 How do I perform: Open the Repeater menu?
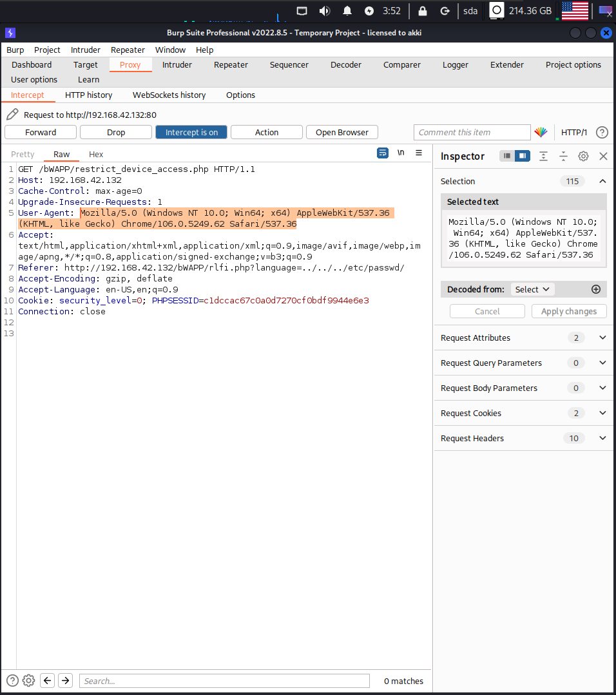tap(128, 50)
